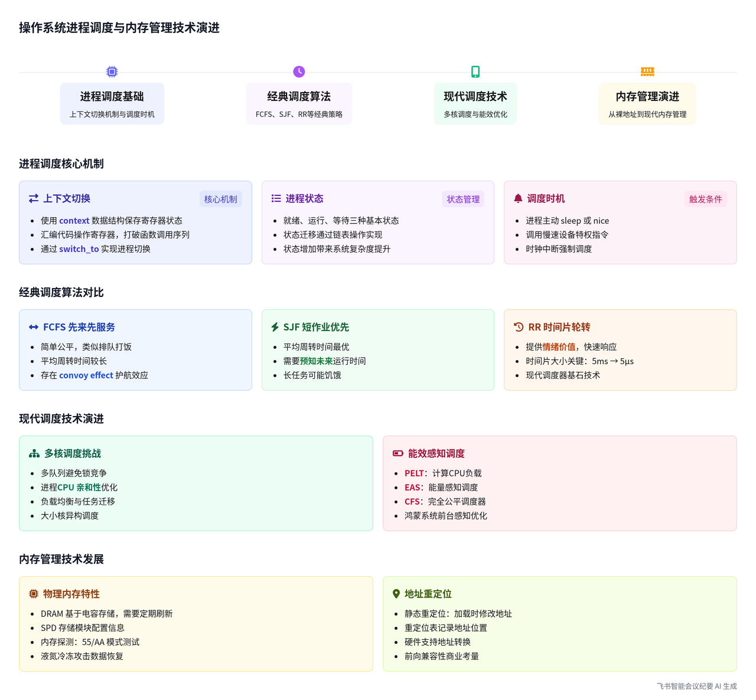Click the CPU chip icon above 进程调度基础
Viewport: 756px width, 700px height.
point(112,71)
